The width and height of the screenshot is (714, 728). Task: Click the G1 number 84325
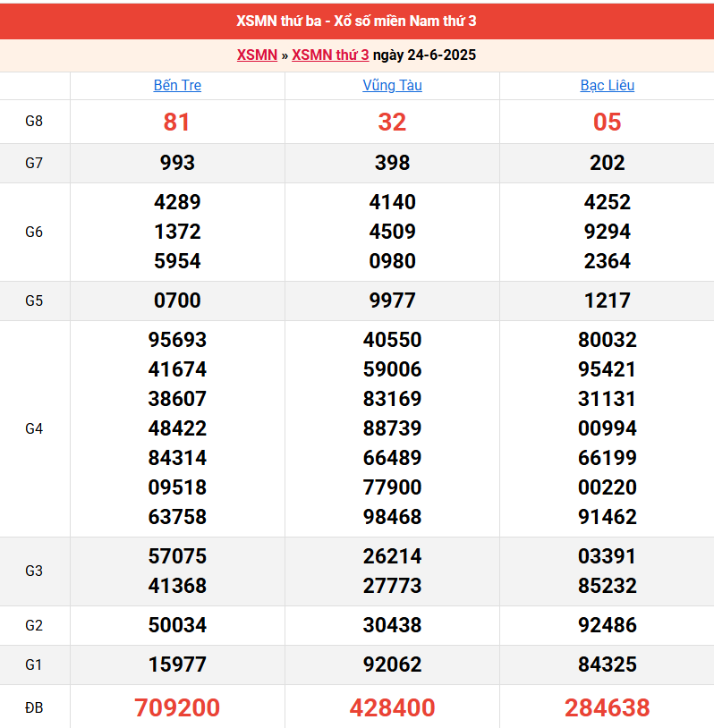(x=608, y=665)
